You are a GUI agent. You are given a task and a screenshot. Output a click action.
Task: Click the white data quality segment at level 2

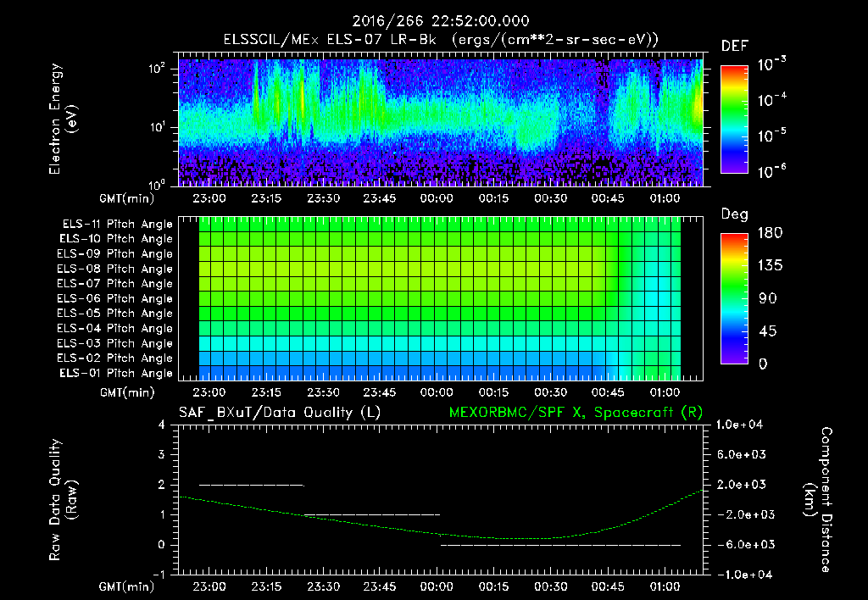pos(251,485)
